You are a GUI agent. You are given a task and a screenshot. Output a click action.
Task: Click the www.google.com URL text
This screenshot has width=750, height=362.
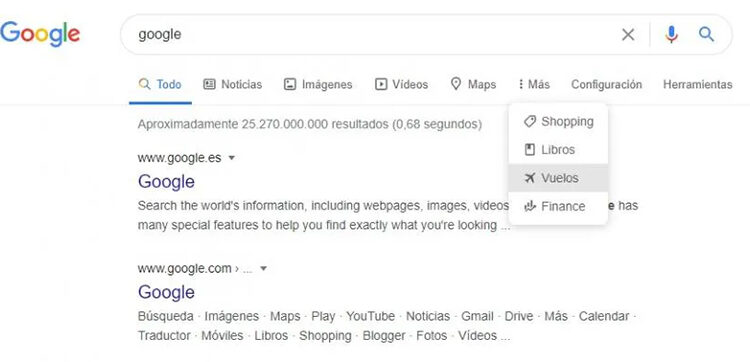coord(185,269)
